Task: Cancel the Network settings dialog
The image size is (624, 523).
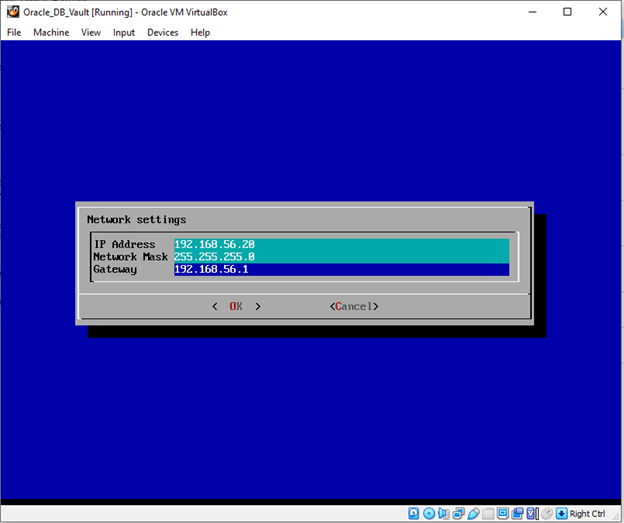Action: pyautogui.click(x=354, y=306)
